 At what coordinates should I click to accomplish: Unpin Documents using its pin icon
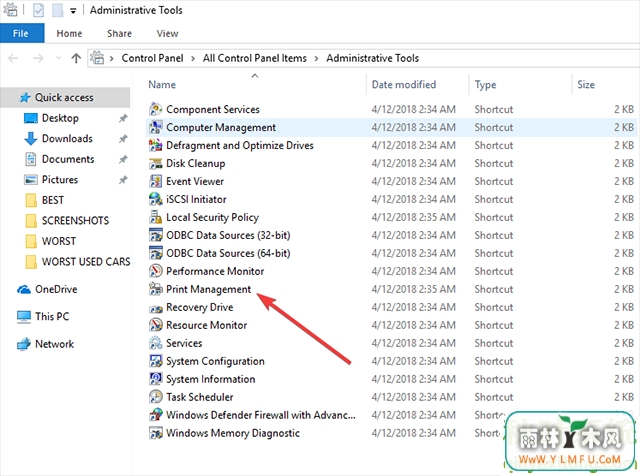(123, 159)
